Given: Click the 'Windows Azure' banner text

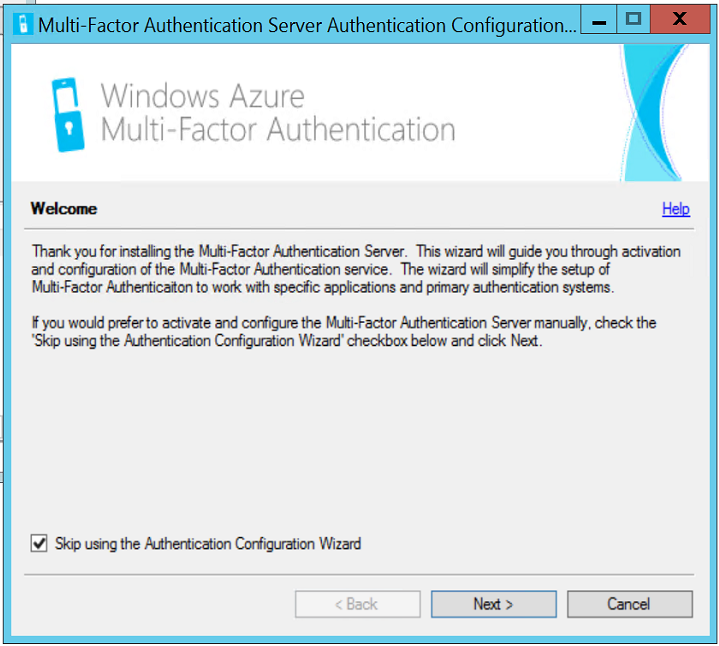Looking at the screenshot, I should click(203, 96).
